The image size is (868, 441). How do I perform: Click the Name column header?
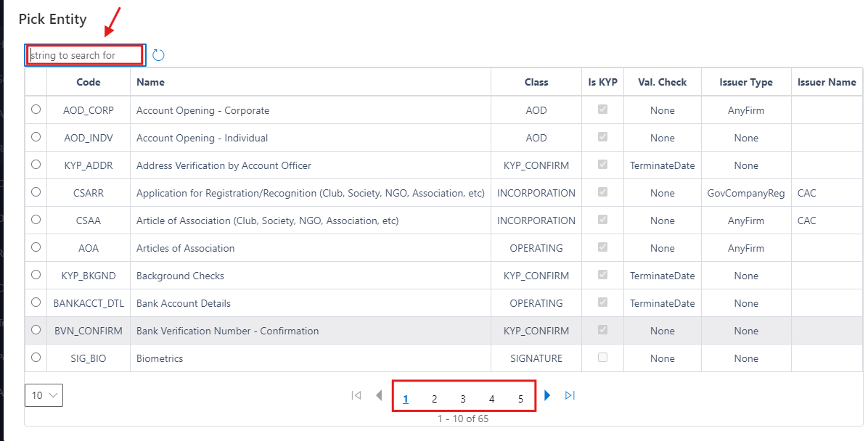tap(150, 82)
